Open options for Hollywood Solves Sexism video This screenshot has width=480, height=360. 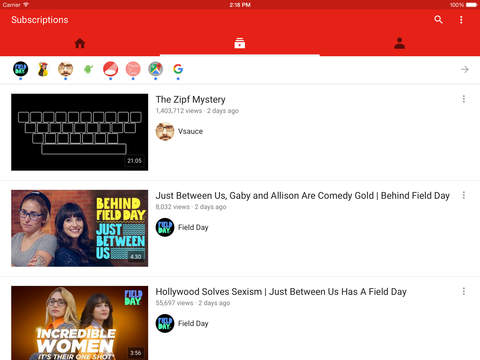464,291
